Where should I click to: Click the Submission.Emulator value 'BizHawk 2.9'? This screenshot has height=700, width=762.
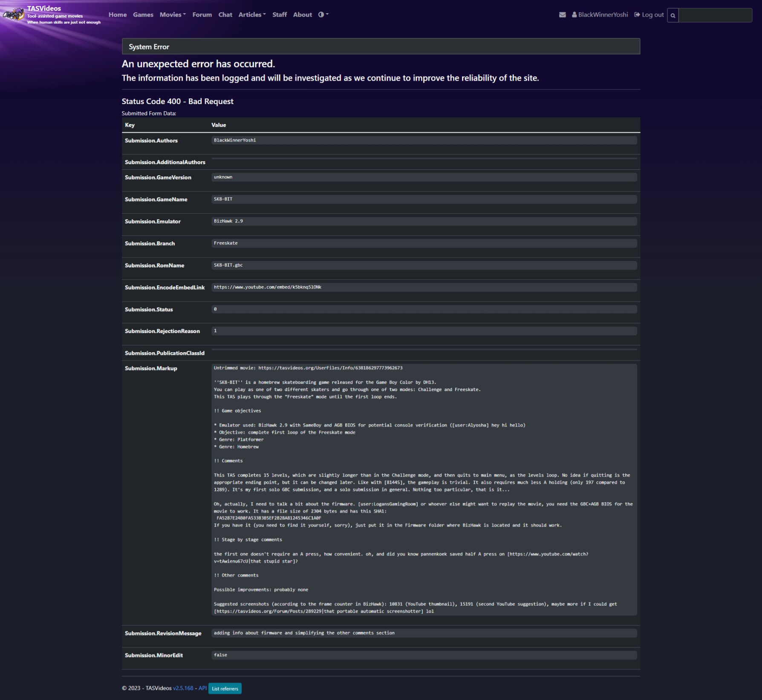[x=228, y=221]
